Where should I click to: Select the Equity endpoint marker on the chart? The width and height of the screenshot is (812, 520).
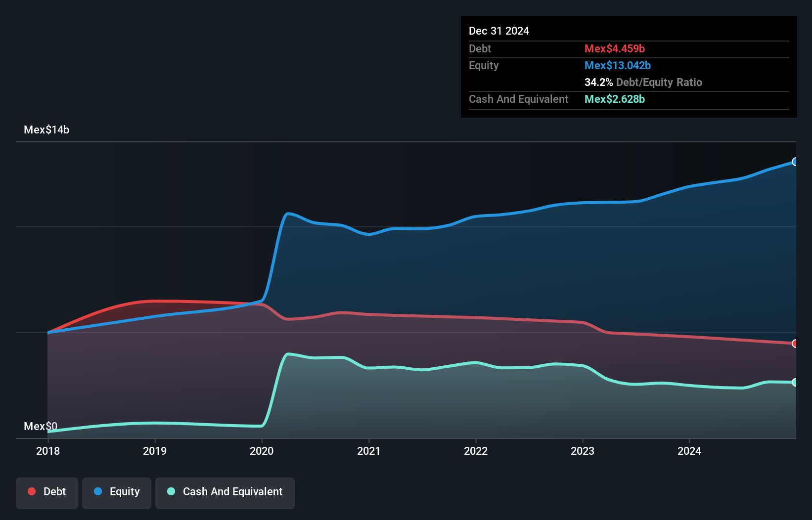[795, 162]
